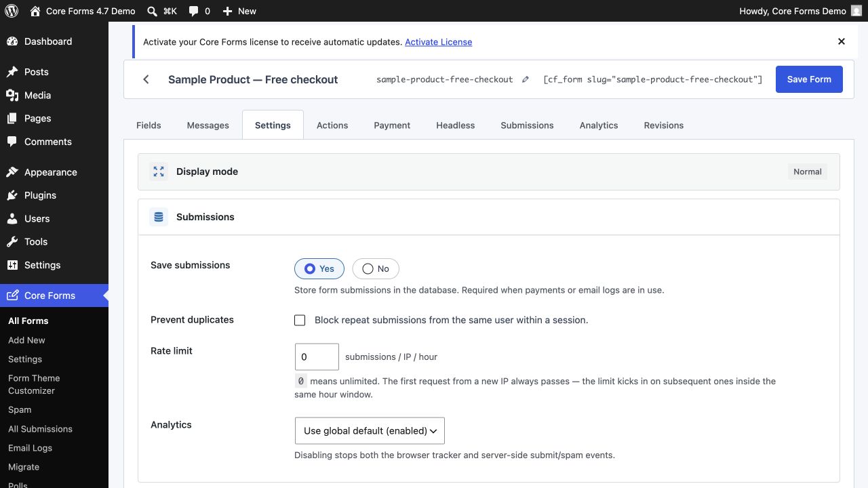The height and width of the screenshot is (488, 868).
Task: Switch to the Fields tab
Action: pos(149,125)
